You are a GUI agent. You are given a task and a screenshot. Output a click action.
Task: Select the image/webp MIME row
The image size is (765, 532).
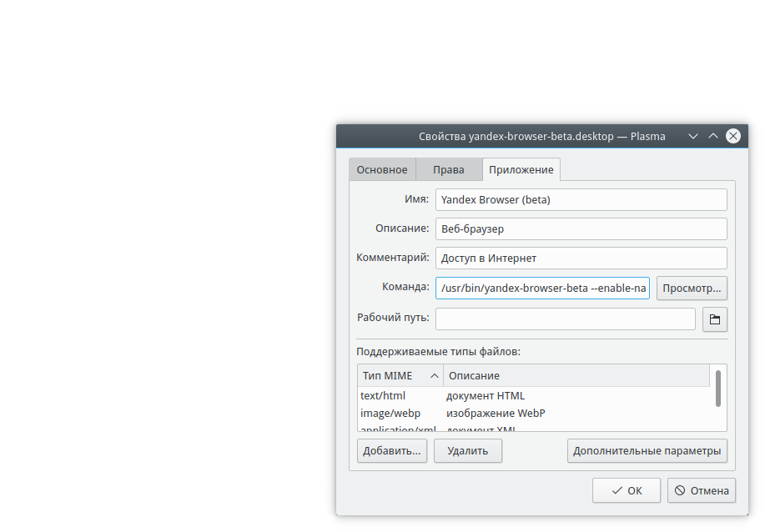534,414
